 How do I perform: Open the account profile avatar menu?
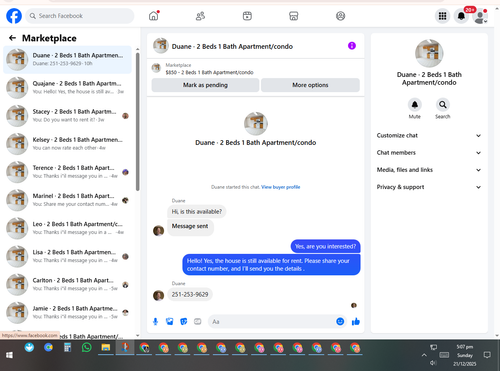pyautogui.click(x=480, y=16)
